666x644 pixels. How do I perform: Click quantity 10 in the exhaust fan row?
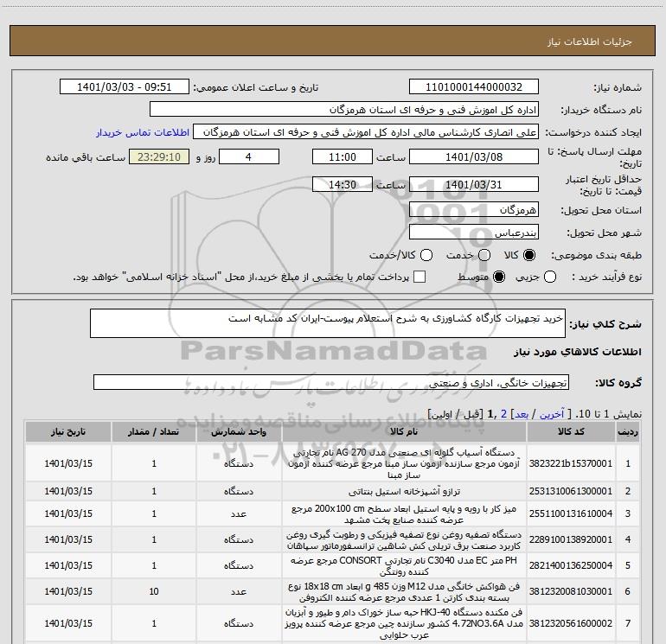point(154,591)
